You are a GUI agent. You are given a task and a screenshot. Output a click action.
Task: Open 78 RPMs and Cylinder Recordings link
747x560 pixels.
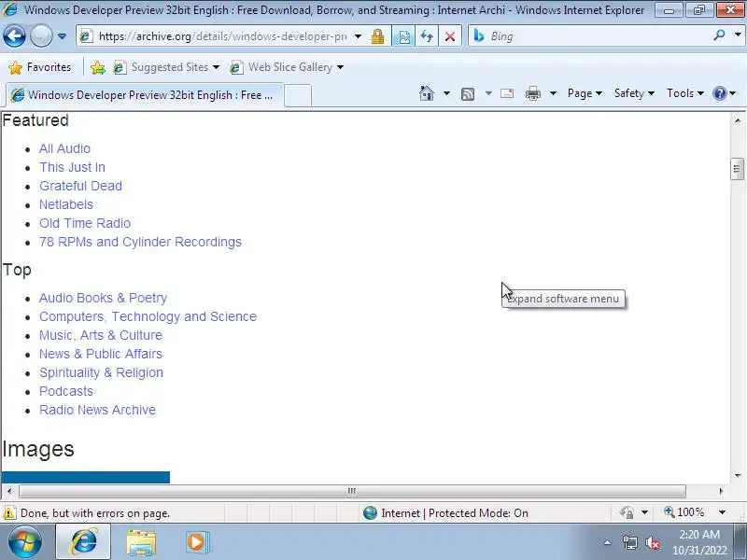pyautogui.click(x=141, y=242)
